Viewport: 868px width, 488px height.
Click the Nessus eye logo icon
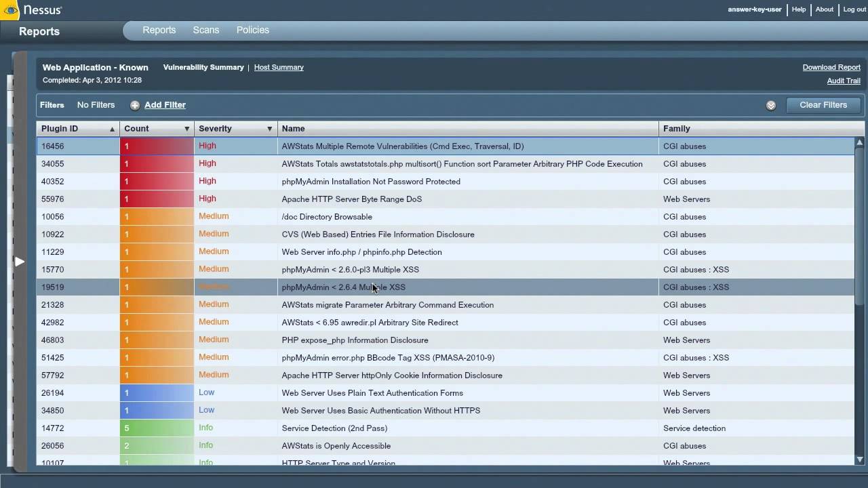pyautogui.click(x=11, y=9)
